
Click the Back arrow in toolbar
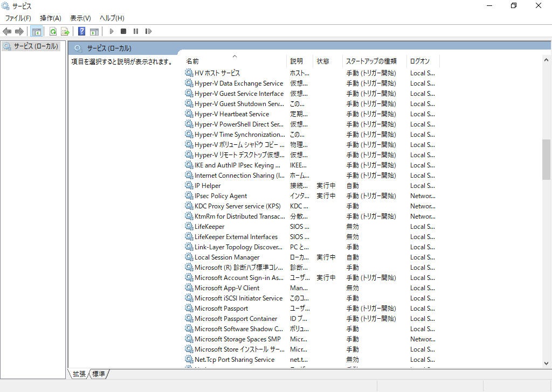click(7, 32)
